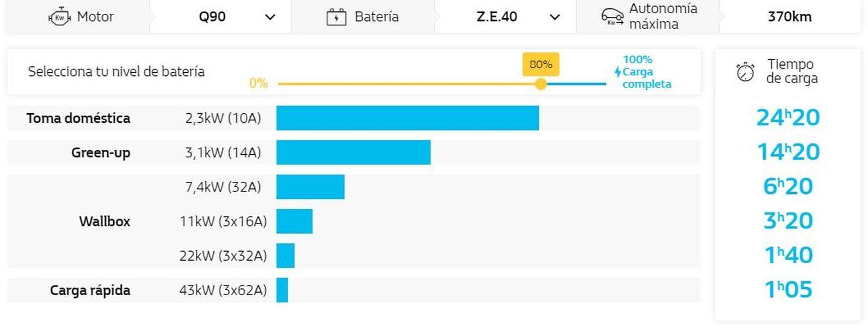Expand the Z.E.40 battery dropdown
Screen dimensions: 868x327
pos(555,17)
